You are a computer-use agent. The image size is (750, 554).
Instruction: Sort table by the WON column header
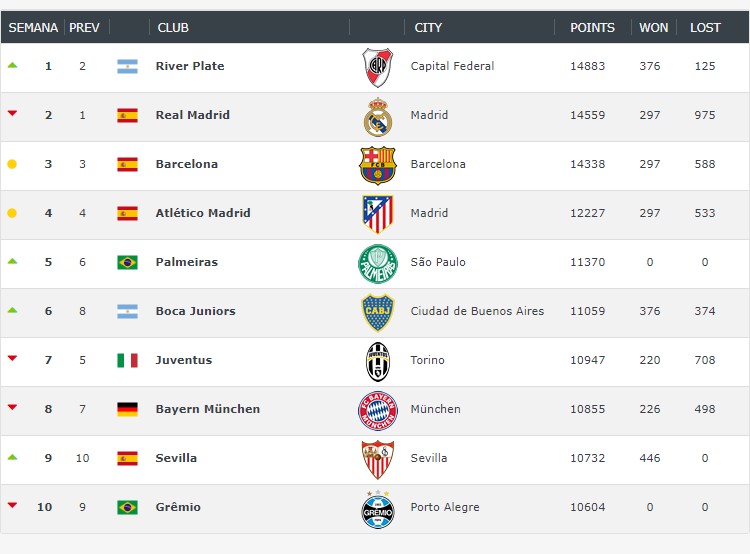pyautogui.click(x=653, y=28)
